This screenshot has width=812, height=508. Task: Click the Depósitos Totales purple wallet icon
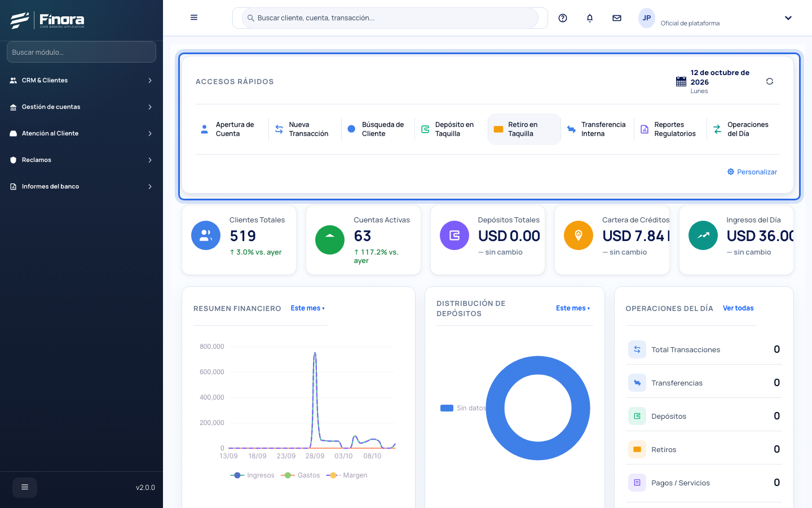coord(454,235)
